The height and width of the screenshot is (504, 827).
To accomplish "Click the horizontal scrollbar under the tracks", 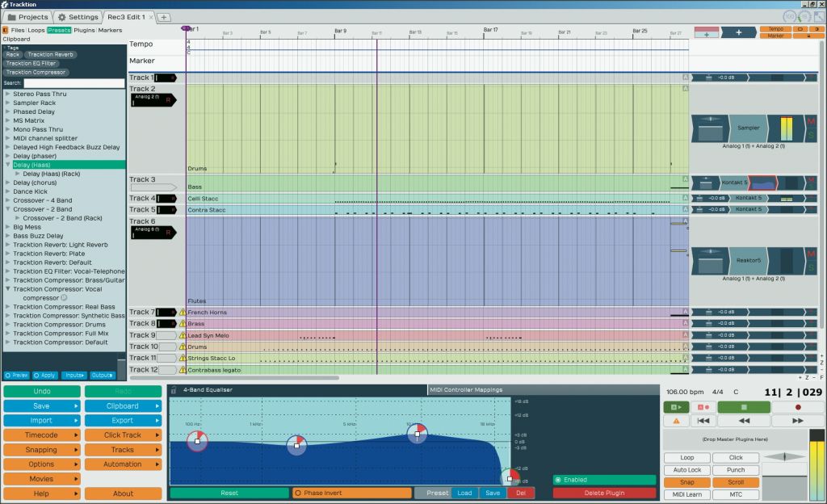I will [x=235, y=377].
